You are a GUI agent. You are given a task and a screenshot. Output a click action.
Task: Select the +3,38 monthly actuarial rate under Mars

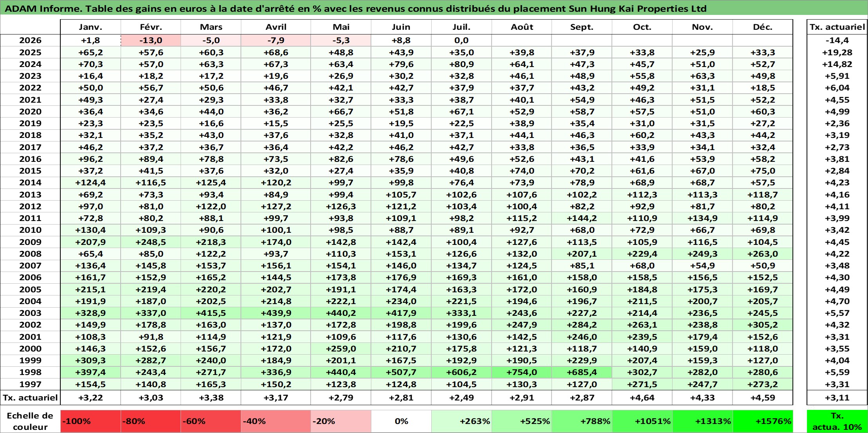click(x=211, y=398)
